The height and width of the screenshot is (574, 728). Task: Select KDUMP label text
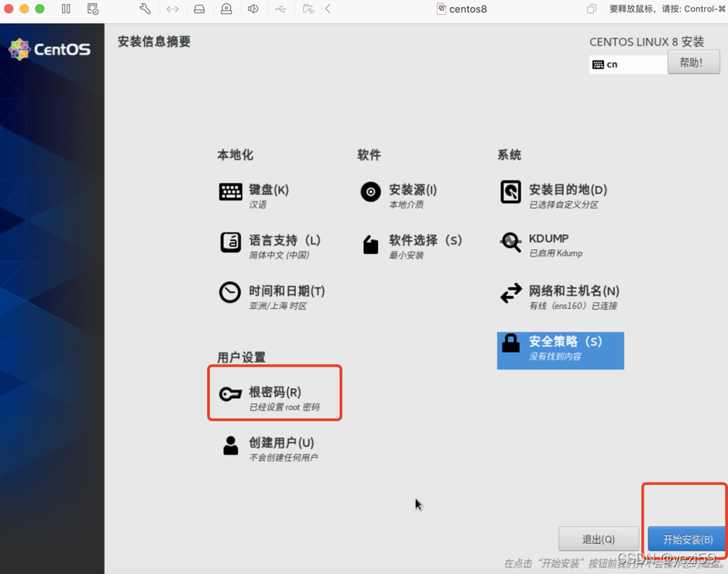coord(549,239)
